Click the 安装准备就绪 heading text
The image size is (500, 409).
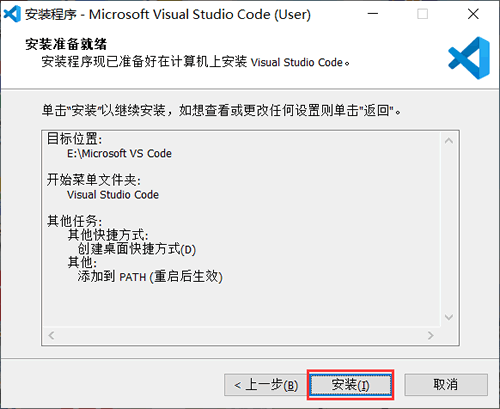[66, 44]
